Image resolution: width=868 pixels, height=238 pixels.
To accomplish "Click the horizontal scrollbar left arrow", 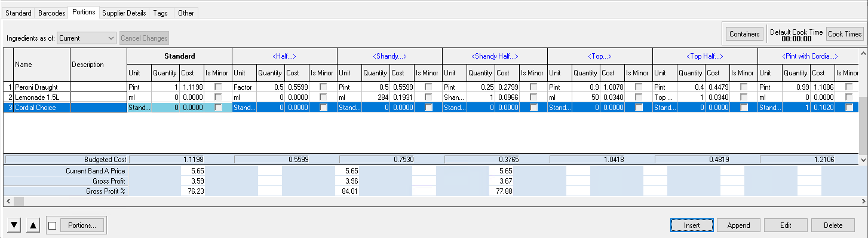I will [x=8, y=202].
